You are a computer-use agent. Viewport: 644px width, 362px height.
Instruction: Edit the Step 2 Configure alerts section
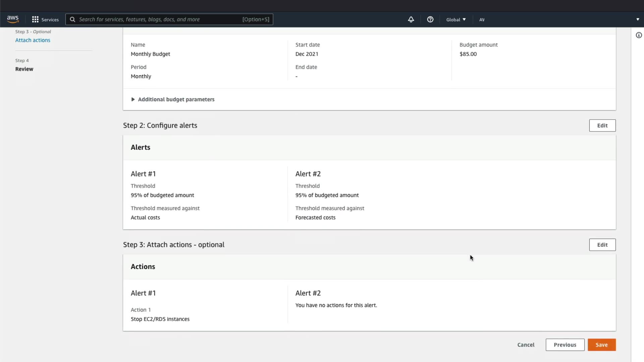(602, 125)
